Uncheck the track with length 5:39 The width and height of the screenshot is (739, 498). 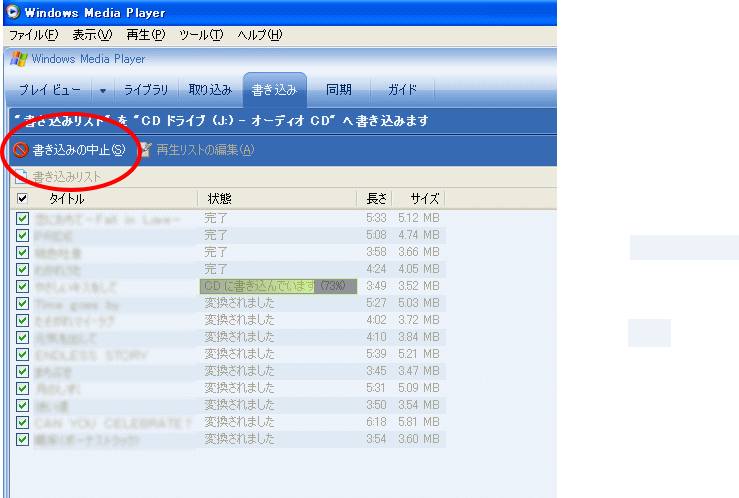(x=22, y=354)
